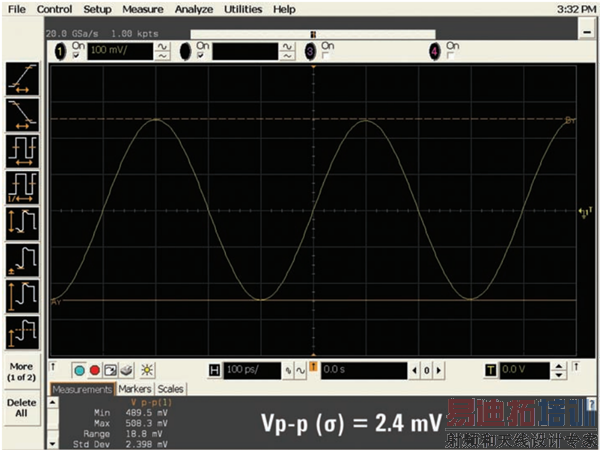The width and height of the screenshot is (600, 450).
Task: Click channel 2 smaller vertical scale button
Action: [287, 56]
